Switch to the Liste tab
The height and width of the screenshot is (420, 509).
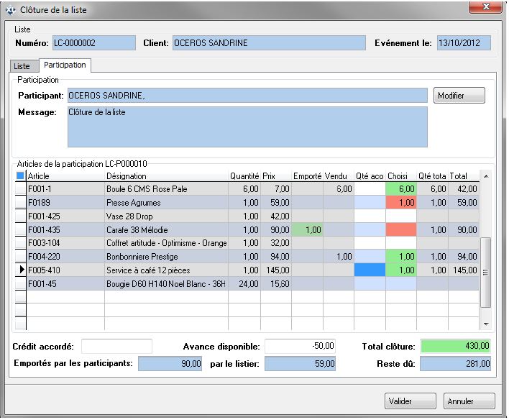coord(22,66)
